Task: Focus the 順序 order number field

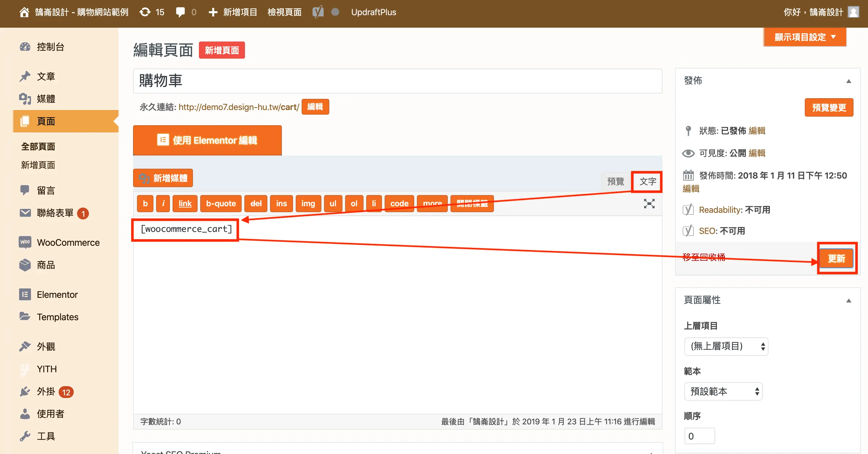Action: [699, 436]
